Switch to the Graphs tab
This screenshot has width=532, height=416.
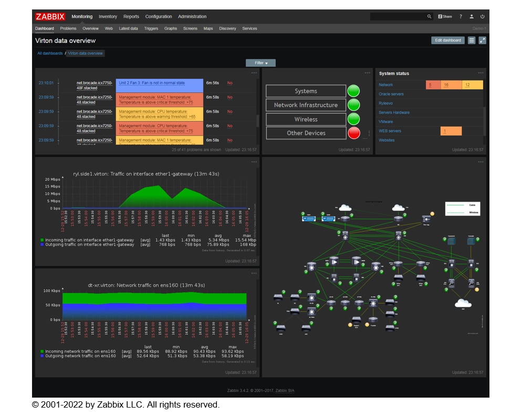tap(170, 28)
